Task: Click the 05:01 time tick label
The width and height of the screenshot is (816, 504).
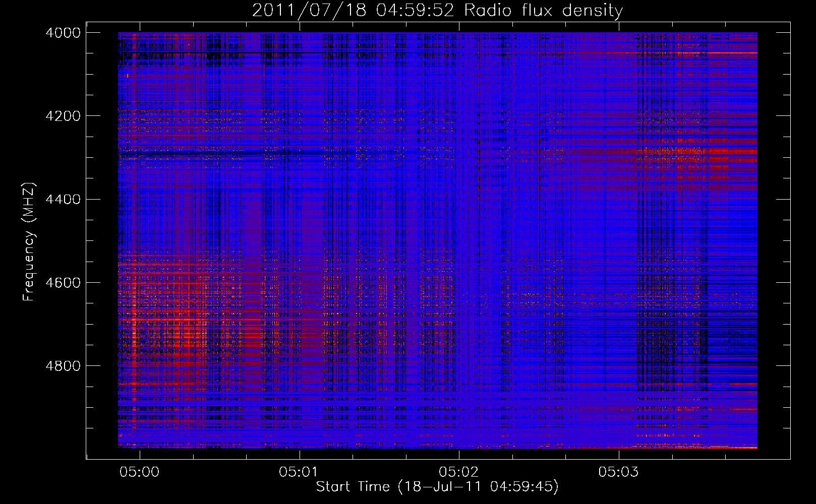Action: click(299, 472)
